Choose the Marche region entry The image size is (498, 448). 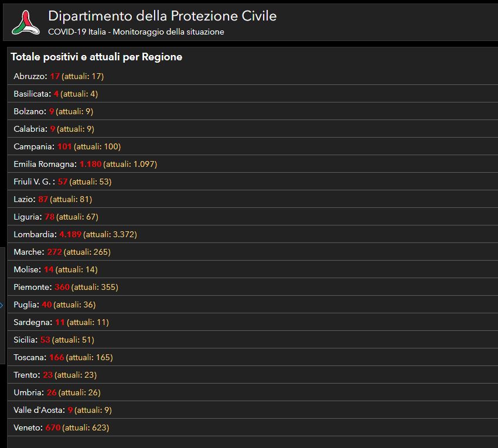point(253,252)
